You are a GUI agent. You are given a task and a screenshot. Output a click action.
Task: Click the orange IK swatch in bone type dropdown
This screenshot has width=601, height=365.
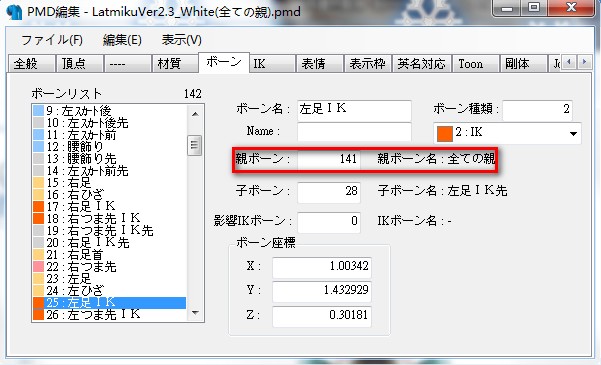tap(445, 133)
